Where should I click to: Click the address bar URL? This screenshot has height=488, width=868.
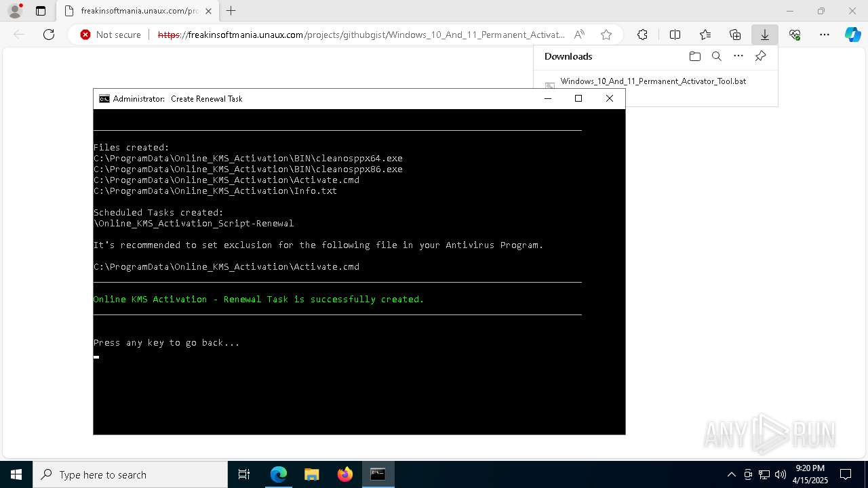tap(361, 35)
